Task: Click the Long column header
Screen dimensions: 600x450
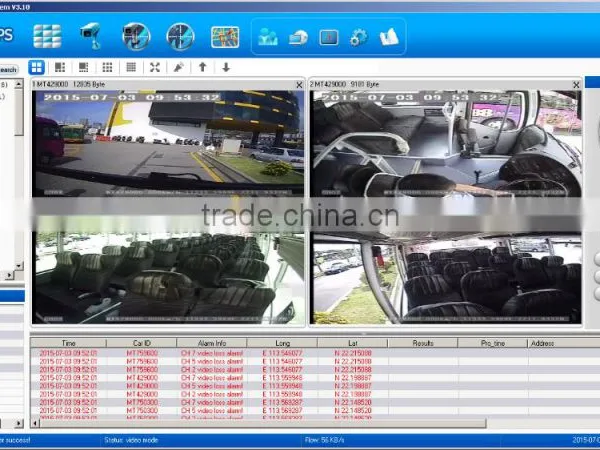Action: [x=282, y=343]
